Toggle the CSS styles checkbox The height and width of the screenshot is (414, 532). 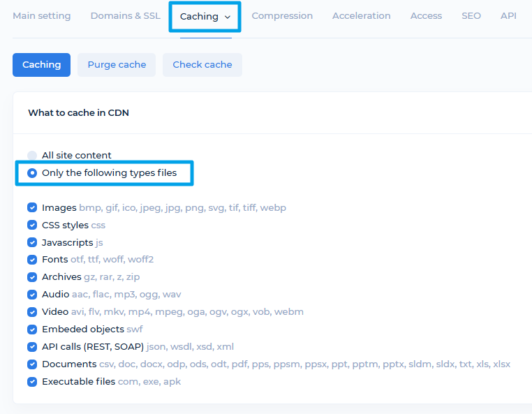32,226
